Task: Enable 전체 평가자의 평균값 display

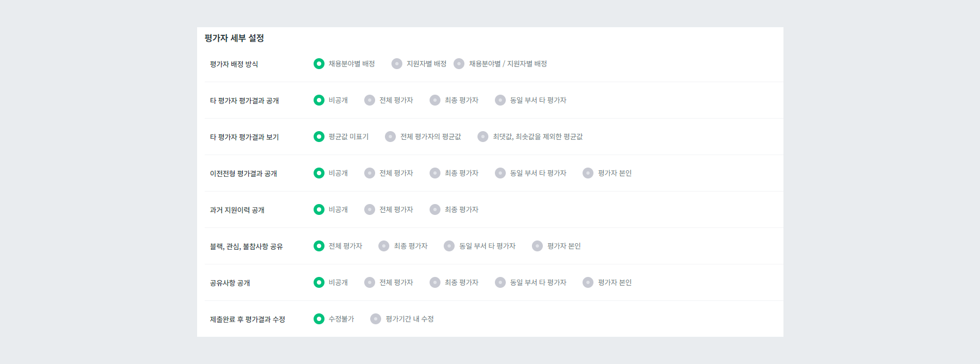Action: [x=390, y=137]
